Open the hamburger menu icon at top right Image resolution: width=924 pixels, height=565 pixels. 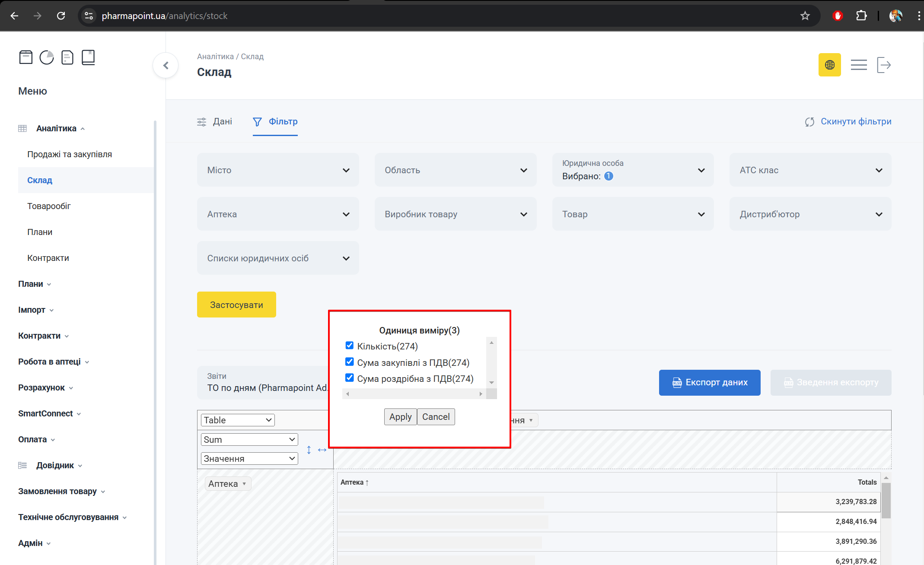coord(858,65)
